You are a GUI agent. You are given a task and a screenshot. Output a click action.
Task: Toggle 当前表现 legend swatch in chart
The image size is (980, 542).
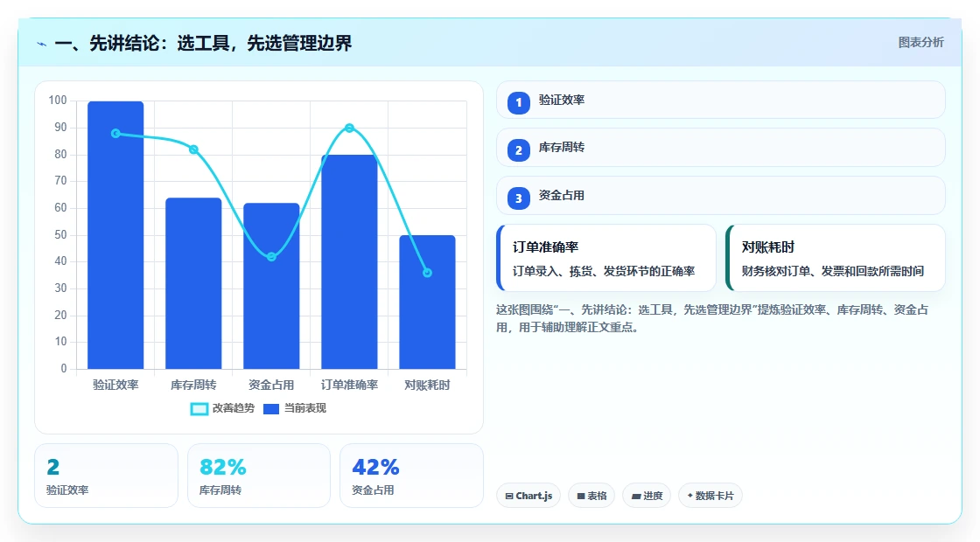270,409
